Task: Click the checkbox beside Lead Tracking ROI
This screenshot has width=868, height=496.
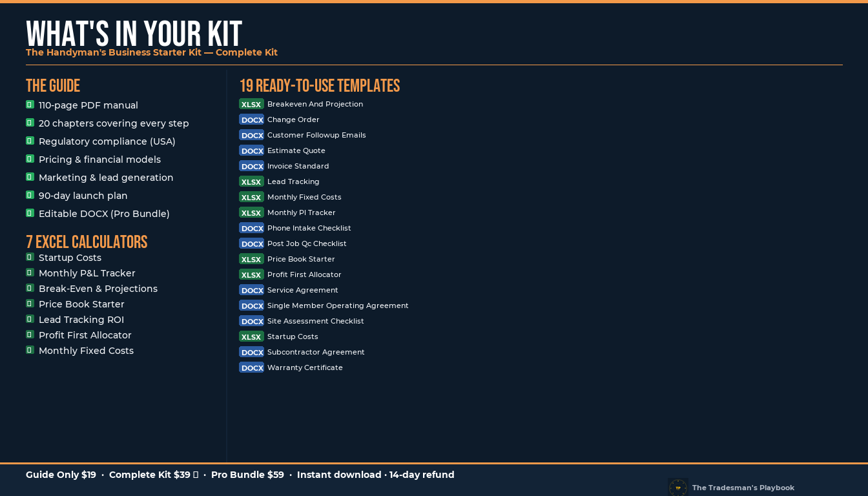Action: tap(30, 319)
